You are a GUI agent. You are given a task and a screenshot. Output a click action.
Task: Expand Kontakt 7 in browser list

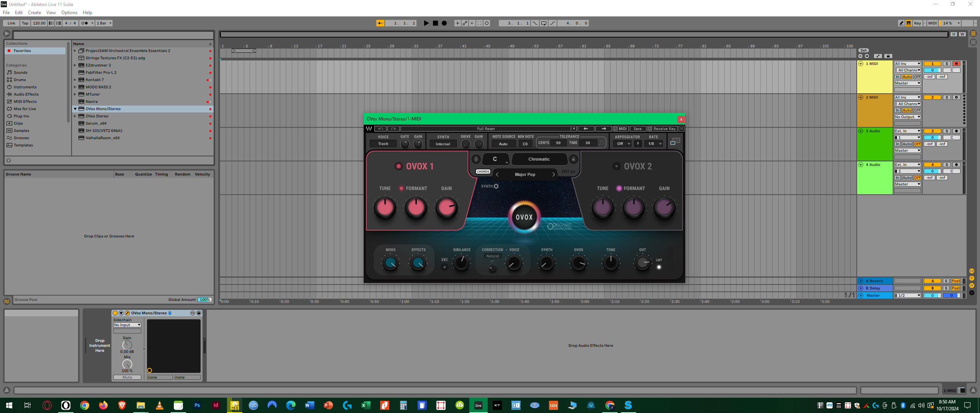point(75,80)
